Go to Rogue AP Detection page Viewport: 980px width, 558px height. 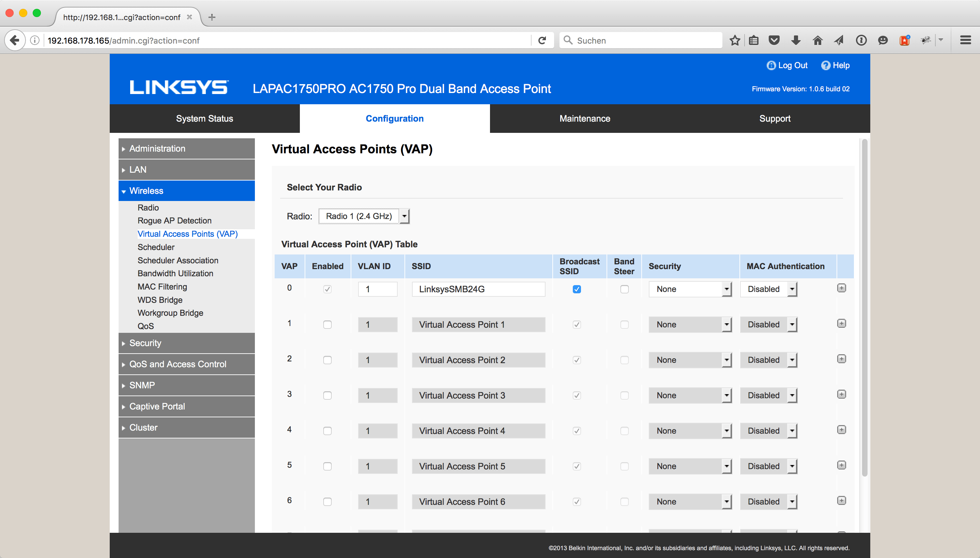coord(174,221)
